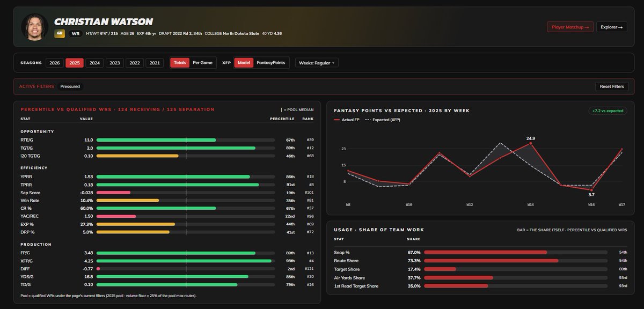Image resolution: width=644 pixels, height=309 pixels.
Task: Click the YPRR efficiency stat label
Action: pos(26,176)
